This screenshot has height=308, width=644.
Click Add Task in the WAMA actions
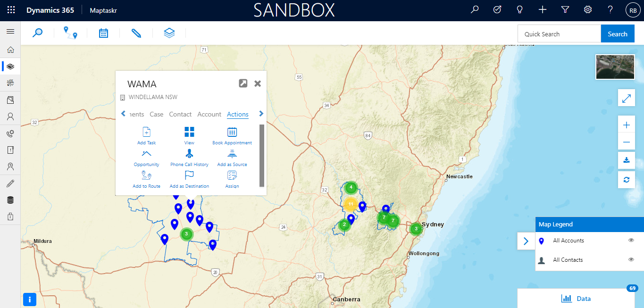click(x=146, y=136)
